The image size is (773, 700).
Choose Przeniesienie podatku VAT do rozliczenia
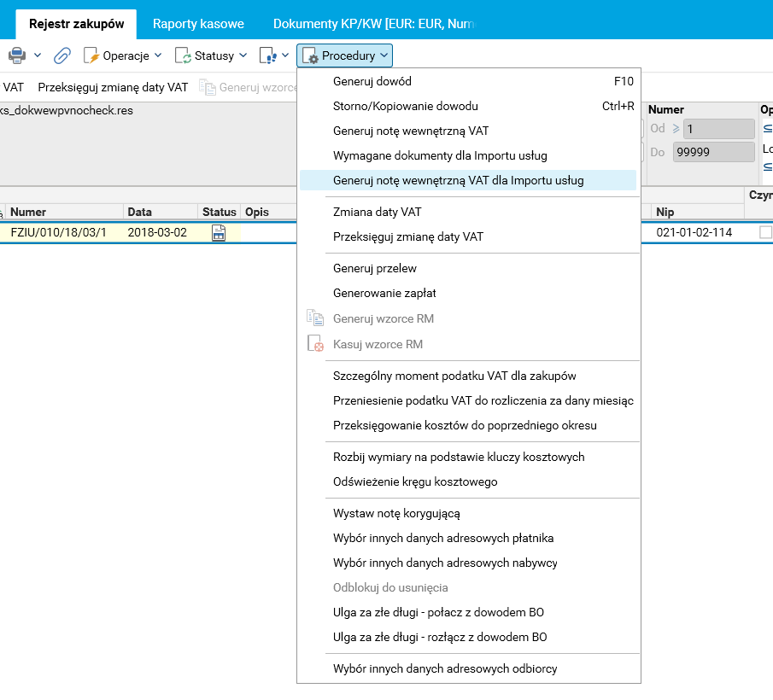(x=468, y=400)
